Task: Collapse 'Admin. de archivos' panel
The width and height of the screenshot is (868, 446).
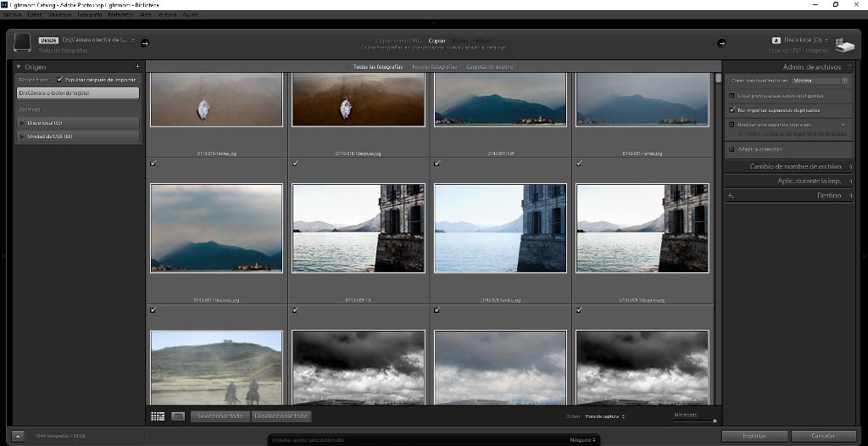Action: coord(850,67)
